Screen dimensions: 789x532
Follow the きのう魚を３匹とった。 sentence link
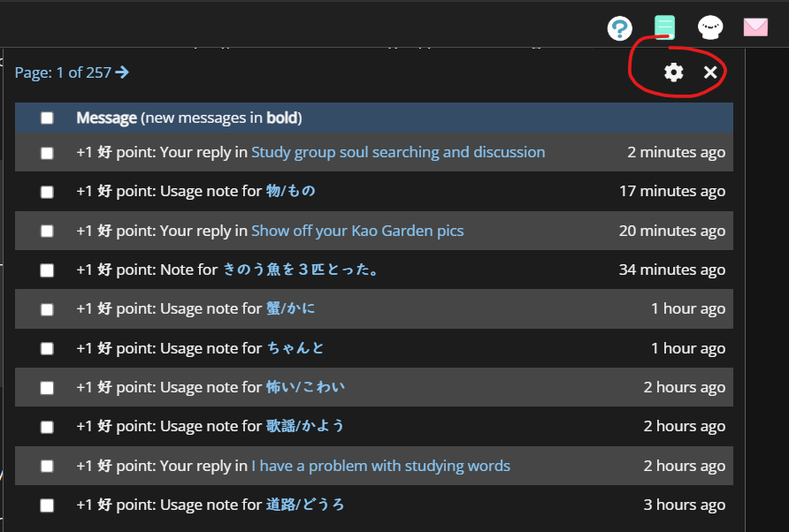point(301,270)
